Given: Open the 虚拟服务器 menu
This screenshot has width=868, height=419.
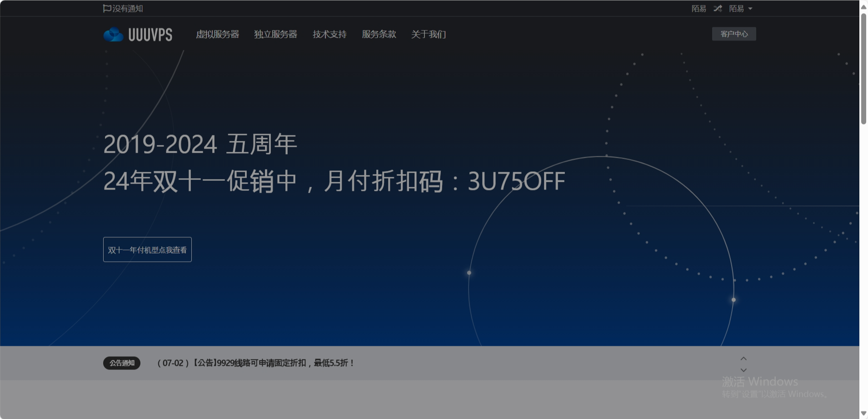Looking at the screenshot, I should coord(218,34).
